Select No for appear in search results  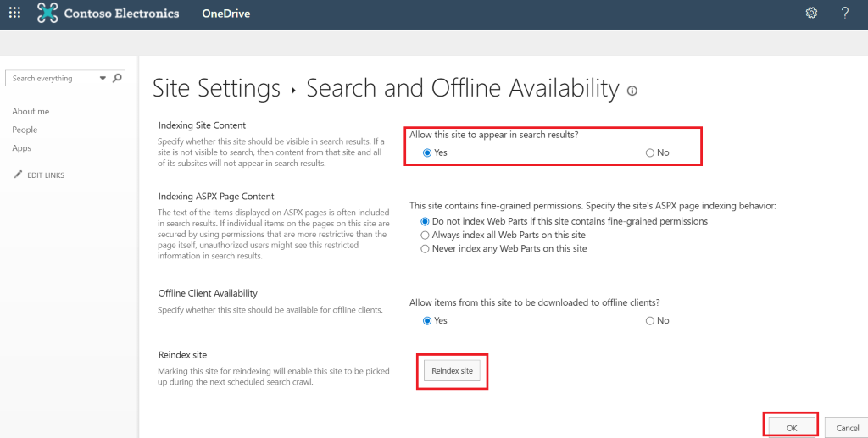pos(650,153)
